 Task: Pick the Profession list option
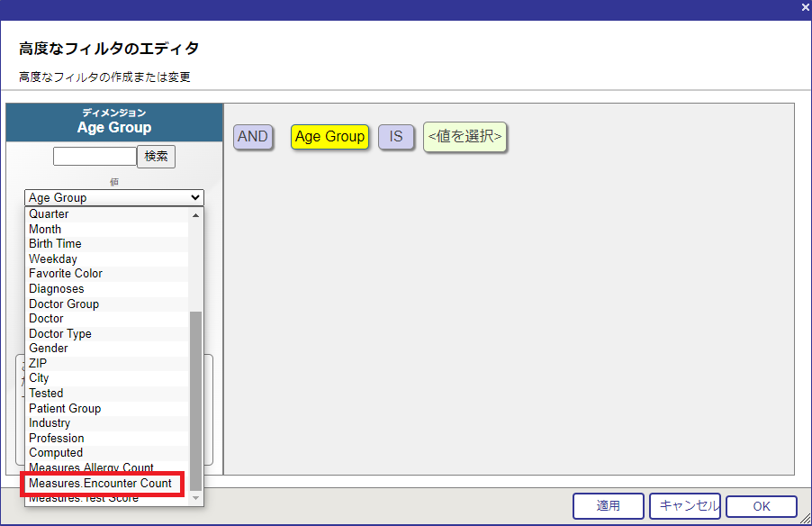coord(57,438)
